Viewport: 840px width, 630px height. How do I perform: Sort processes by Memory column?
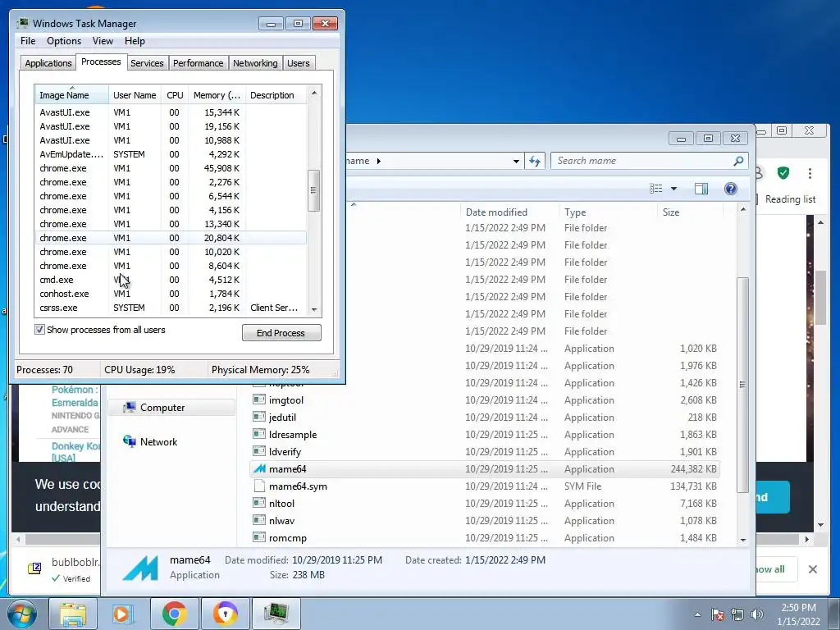click(x=217, y=95)
